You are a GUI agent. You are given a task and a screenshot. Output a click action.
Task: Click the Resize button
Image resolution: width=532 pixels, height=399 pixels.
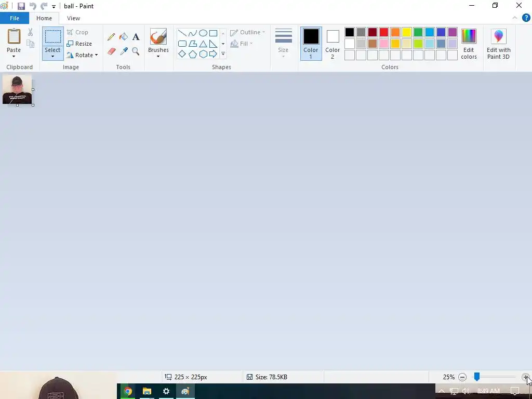coord(79,44)
